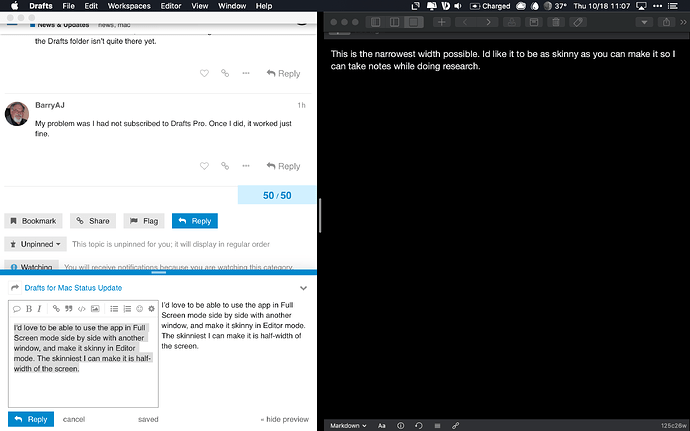The height and width of the screenshot is (431, 690).
Task: Upload an image from the composer toolbar
Action: coord(95,309)
